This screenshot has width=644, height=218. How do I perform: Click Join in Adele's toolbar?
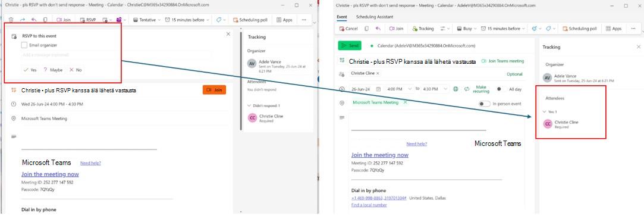[x=396, y=29]
